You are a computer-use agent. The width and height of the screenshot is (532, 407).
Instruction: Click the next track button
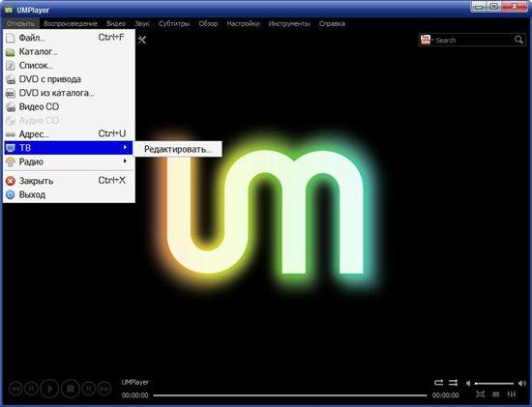[89, 388]
